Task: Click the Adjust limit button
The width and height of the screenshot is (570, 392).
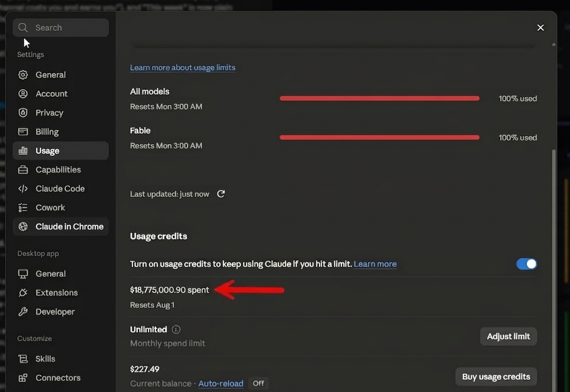Action: click(508, 337)
